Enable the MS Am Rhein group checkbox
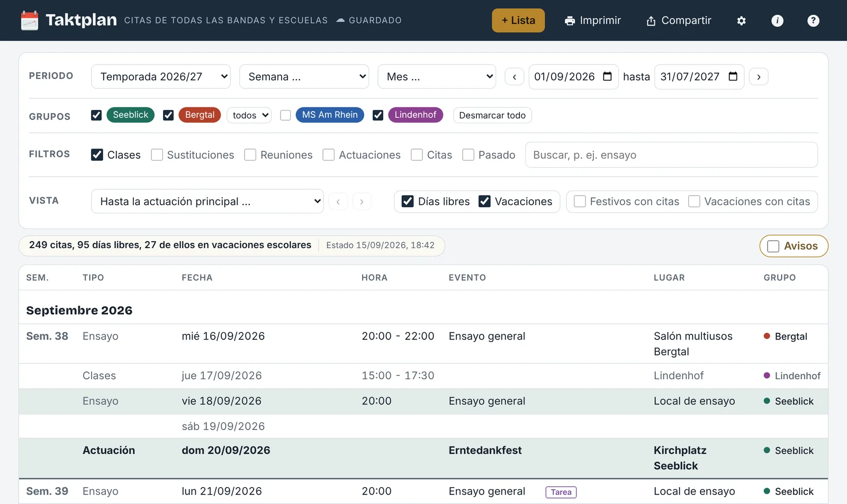The image size is (847, 504). [x=285, y=115]
